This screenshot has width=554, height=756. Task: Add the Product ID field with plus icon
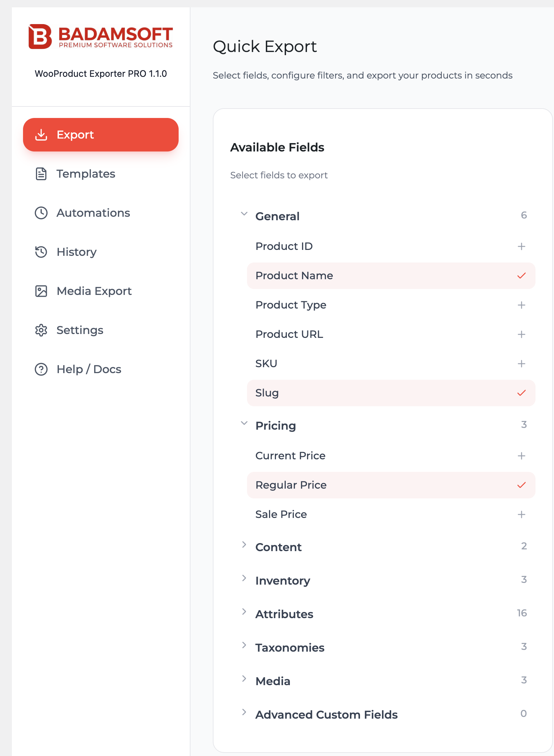click(x=521, y=246)
